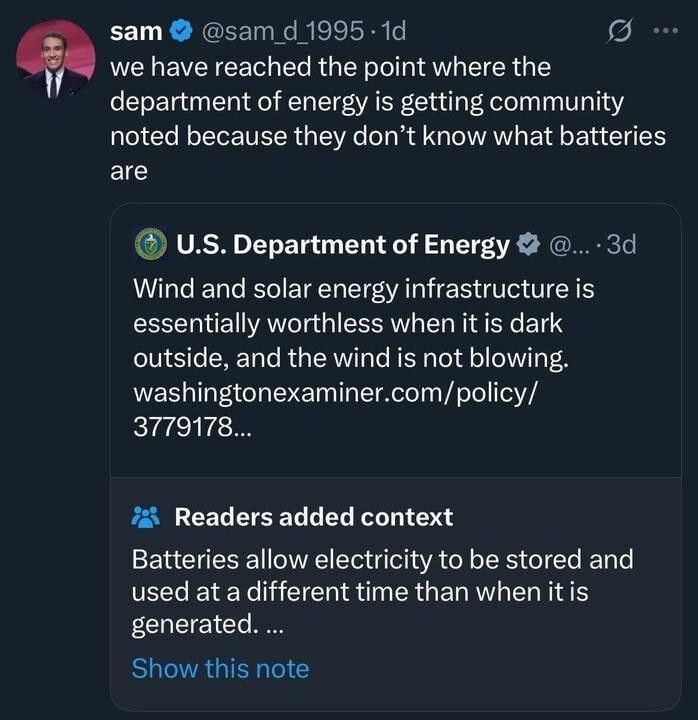Click the ellipsis after 'generated.' in the note

274,627
